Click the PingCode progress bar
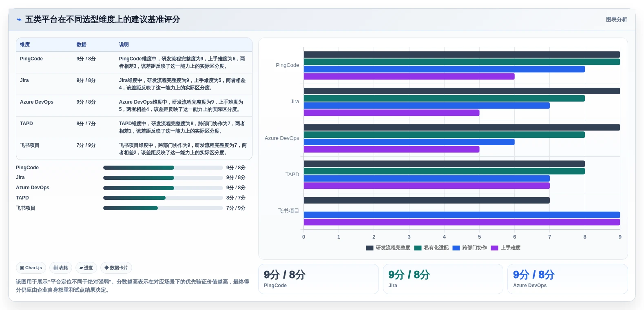 point(163,168)
